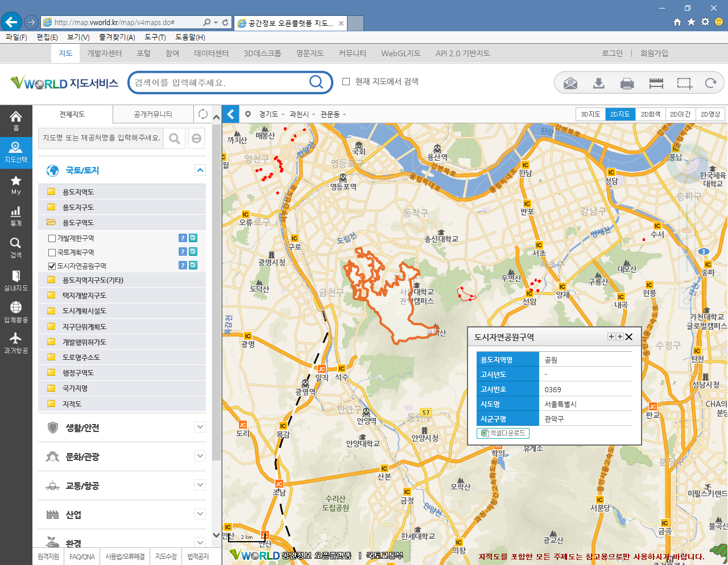The image size is (728, 565).
Task: Click the help icon for 도시자연공원구역
Action: (183, 265)
